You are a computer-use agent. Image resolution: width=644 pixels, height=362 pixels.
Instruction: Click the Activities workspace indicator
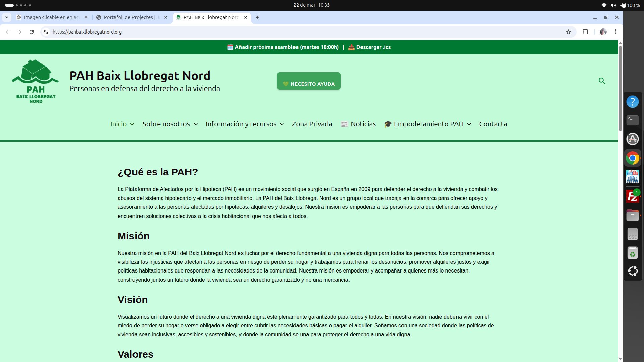pos(18,5)
